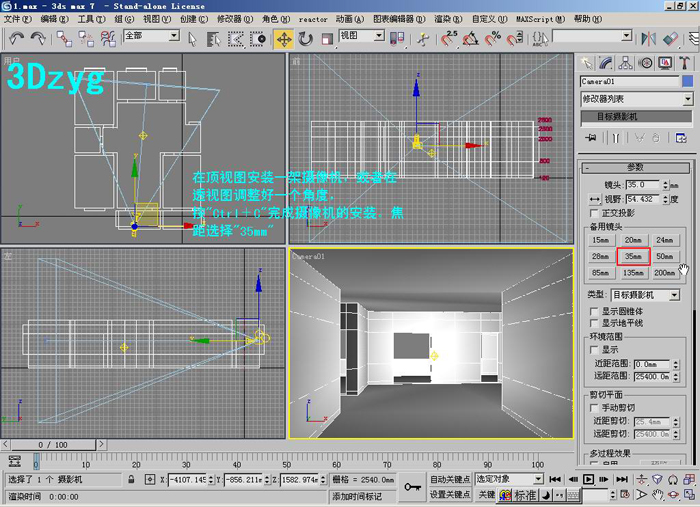
Task: Open Select by Name tool
Action: click(x=214, y=39)
